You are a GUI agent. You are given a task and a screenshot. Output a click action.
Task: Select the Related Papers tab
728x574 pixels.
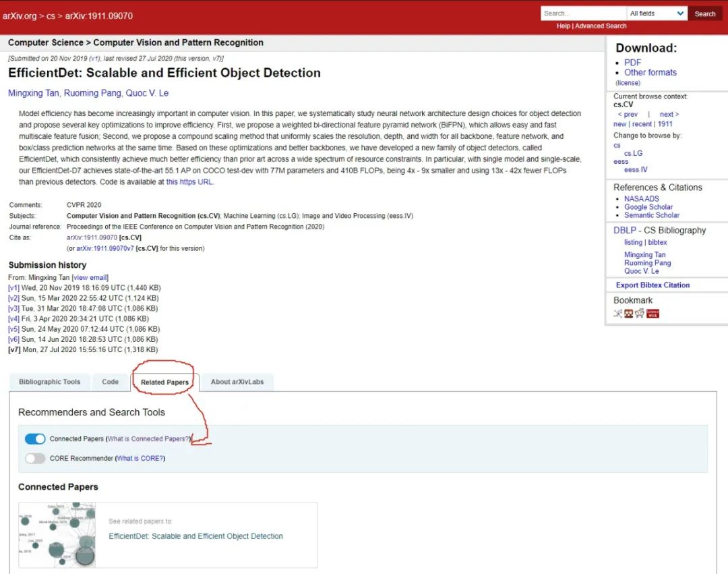pos(165,382)
